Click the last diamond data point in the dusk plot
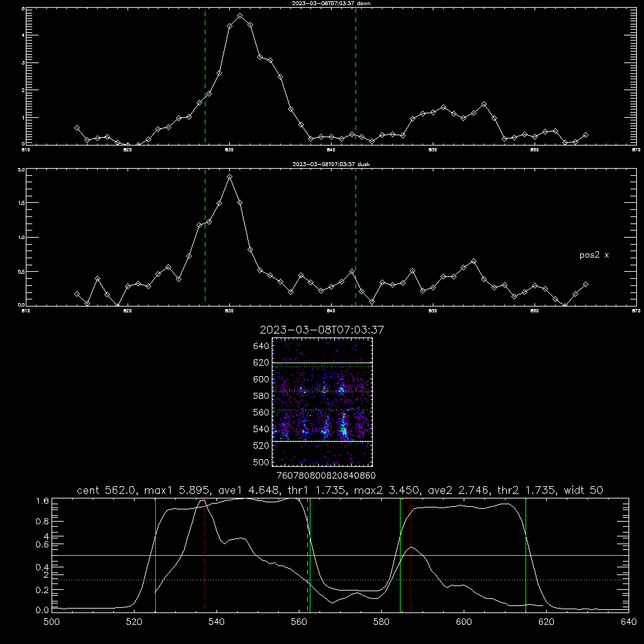 pyautogui.click(x=585, y=284)
